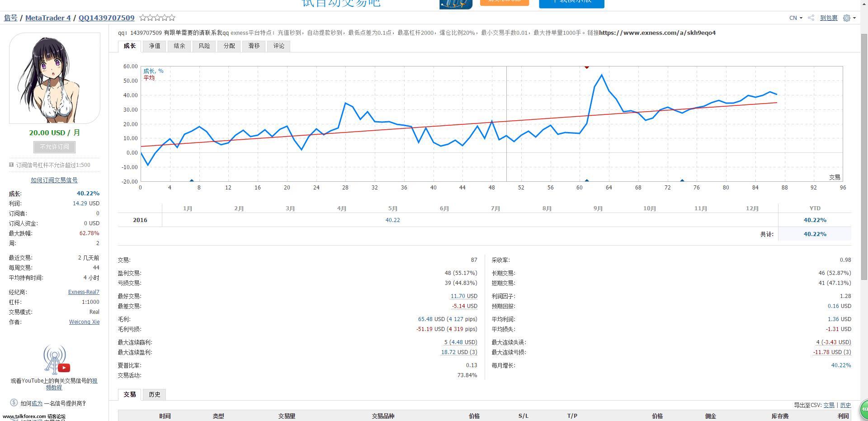Image resolution: width=868 pixels, height=421 pixels.
Task: Go to 信号 breadcrumb link
Action: (x=11, y=18)
